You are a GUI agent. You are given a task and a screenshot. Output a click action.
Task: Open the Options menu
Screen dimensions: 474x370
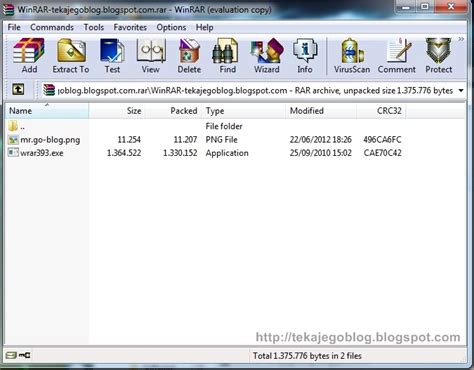tap(171, 27)
